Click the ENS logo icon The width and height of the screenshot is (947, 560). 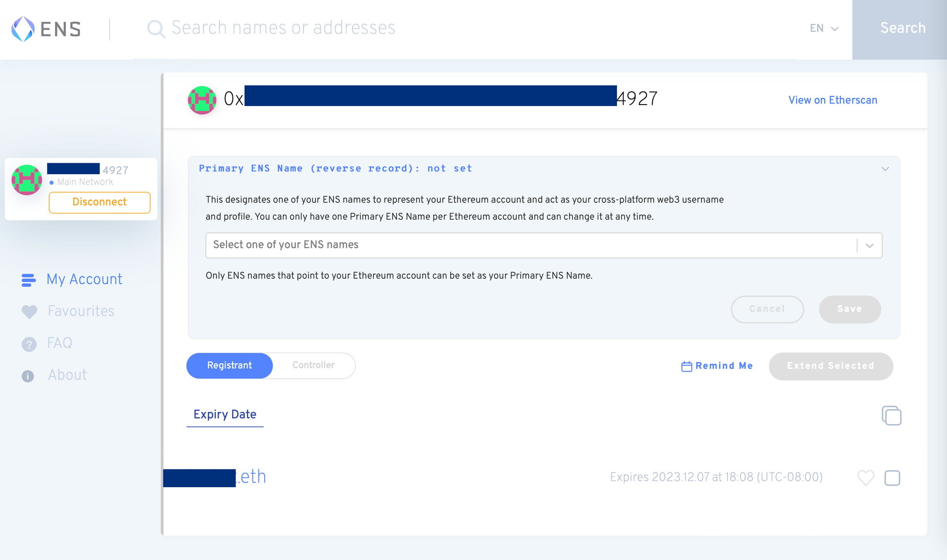(x=23, y=29)
